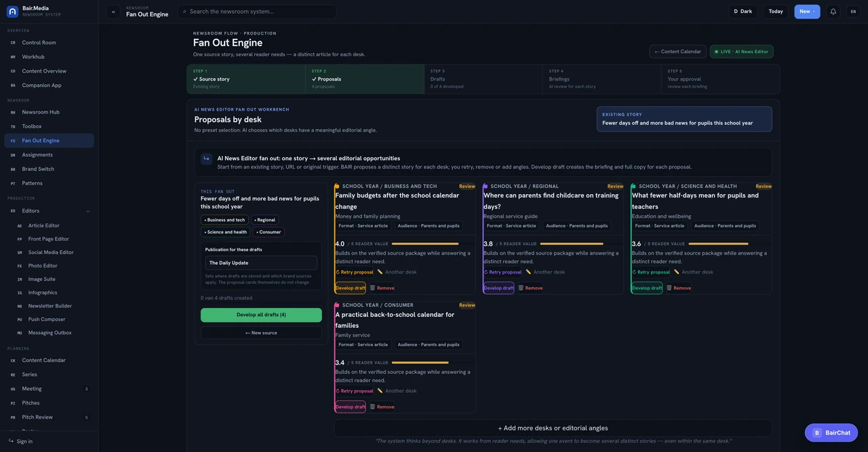Viewport: 868px width, 452px height.
Task: Open Image Suite in the sidebar
Action: click(x=52, y=279)
